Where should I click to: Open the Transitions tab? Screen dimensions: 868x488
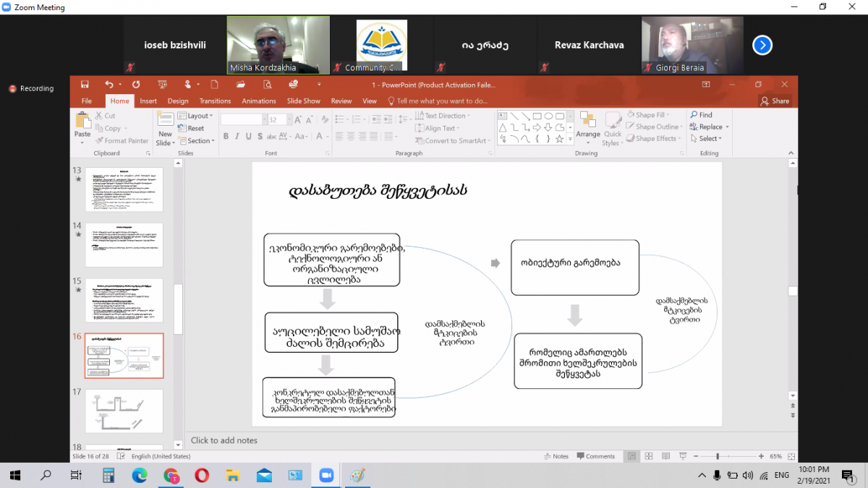(215, 101)
